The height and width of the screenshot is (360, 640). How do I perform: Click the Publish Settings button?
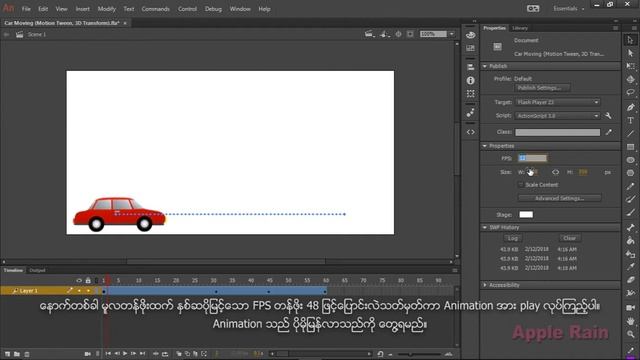[542, 88]
